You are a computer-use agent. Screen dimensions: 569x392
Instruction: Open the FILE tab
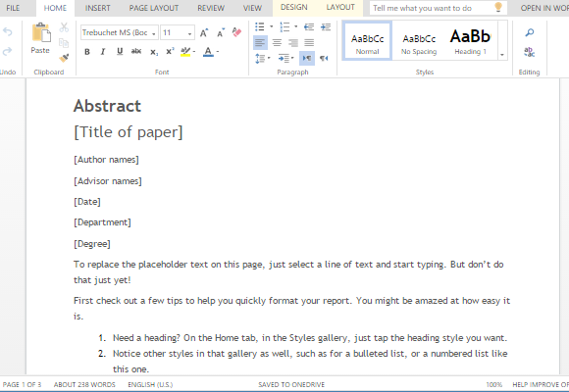coord(13,8)
